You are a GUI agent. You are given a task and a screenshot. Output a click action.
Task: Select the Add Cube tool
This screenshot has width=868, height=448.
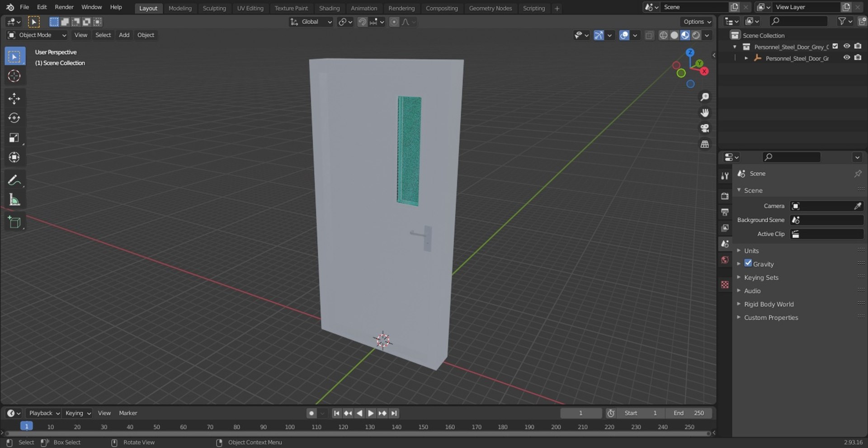(x=14, y=222)
